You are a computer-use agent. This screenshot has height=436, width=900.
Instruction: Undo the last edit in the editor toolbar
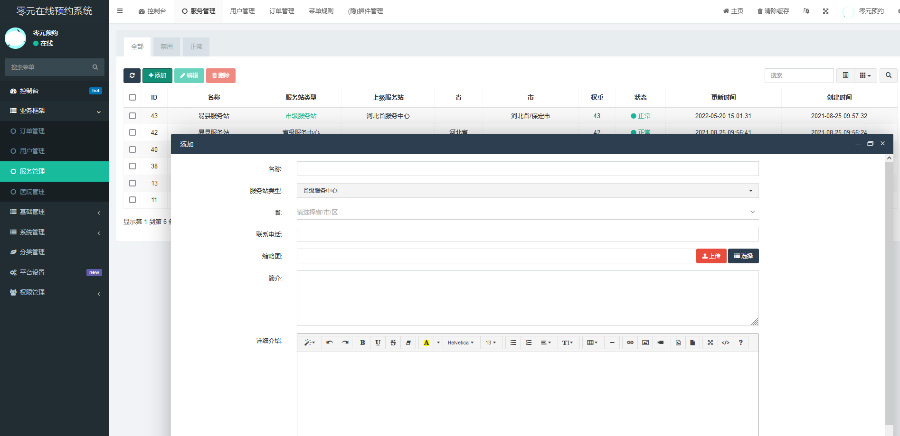pyautogui.click(x=330, y=342)
